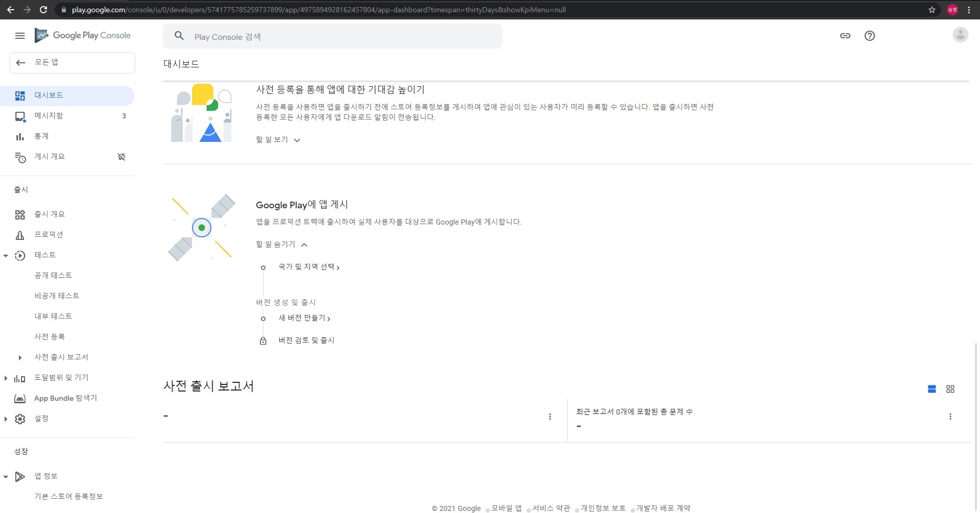The image size is (980, 513).
Task: Open 서비스 약관 footer link
Action: [551, 508]
